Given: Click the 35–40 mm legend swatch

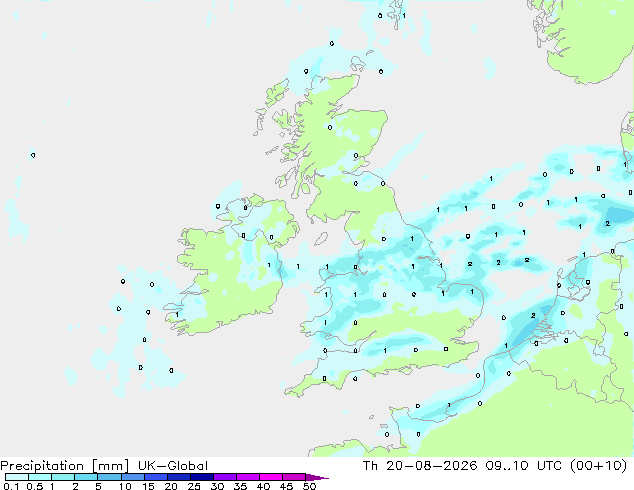Looking at the screenshot, I should 247,477.
